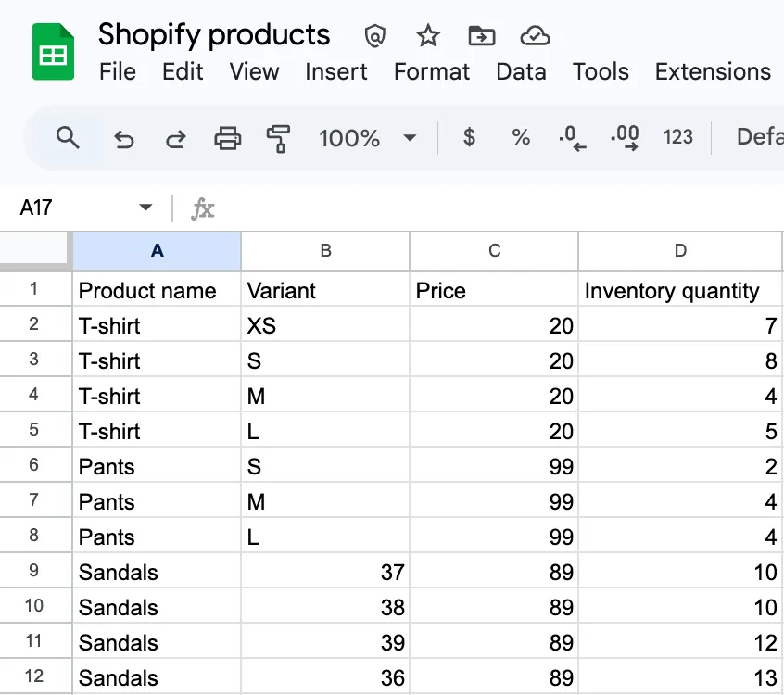The width and height of the screenshot is (784, 695).
Task: Open the Tools menu
Action: click(601, 71)
